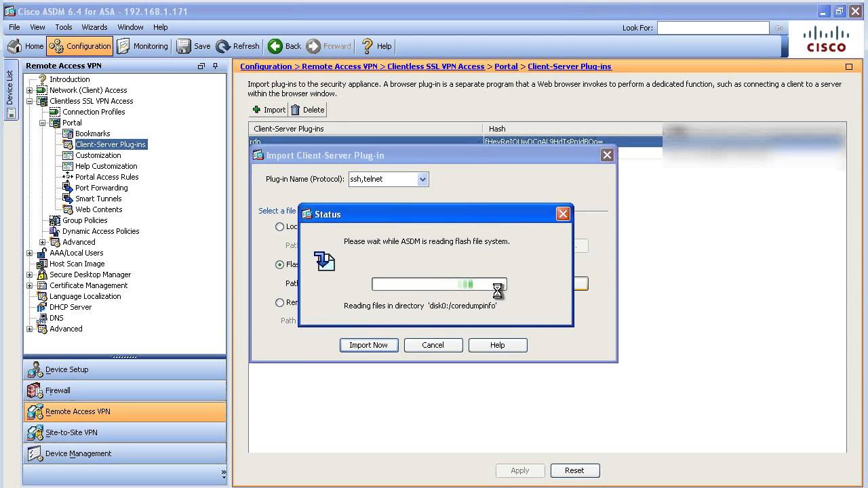
Task: Click the Forward arrow icon
Action: click(x=313, y=46)
